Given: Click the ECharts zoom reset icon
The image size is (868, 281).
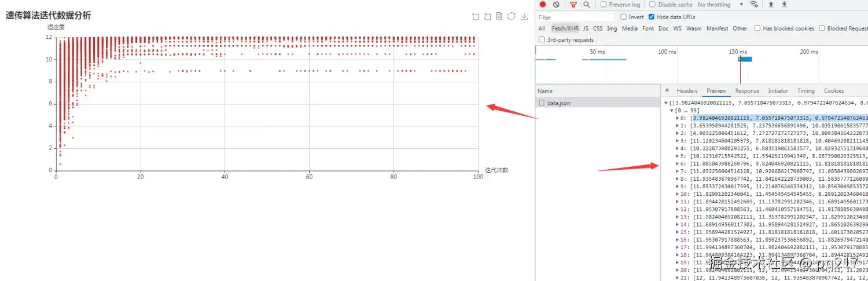Looking at the screenshot, I should (487, 16).
